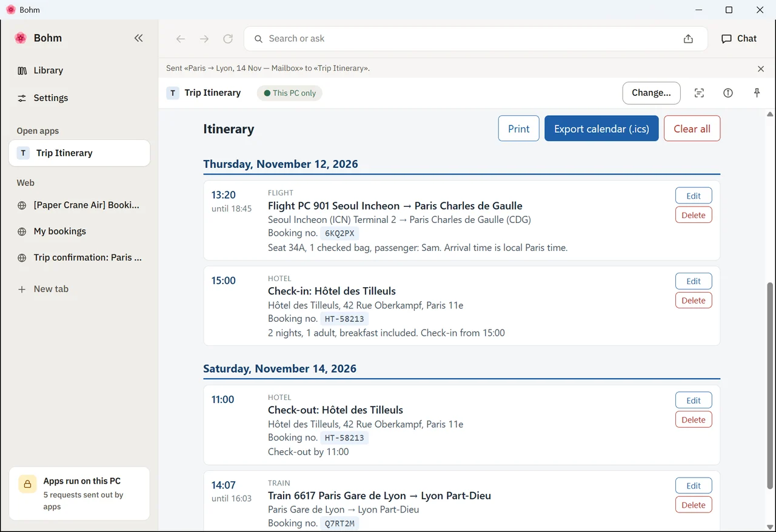Viewport: 776px width, 532px height.
Task: Go forward with the right arrow
Action: coord(204,39)
